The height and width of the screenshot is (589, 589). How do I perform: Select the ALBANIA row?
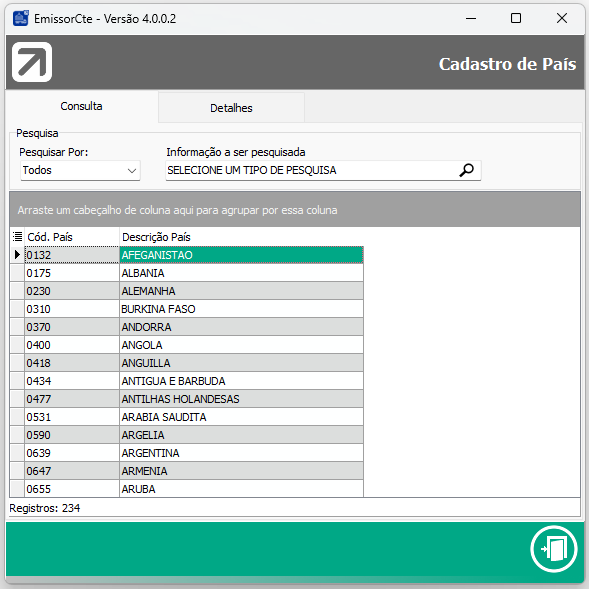(x=187, y=273)
